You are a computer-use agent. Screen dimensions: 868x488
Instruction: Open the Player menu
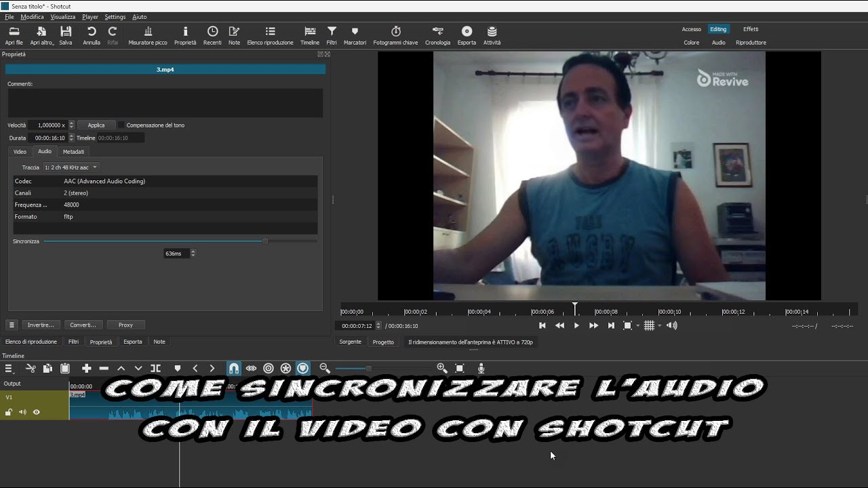coord(90,16)
